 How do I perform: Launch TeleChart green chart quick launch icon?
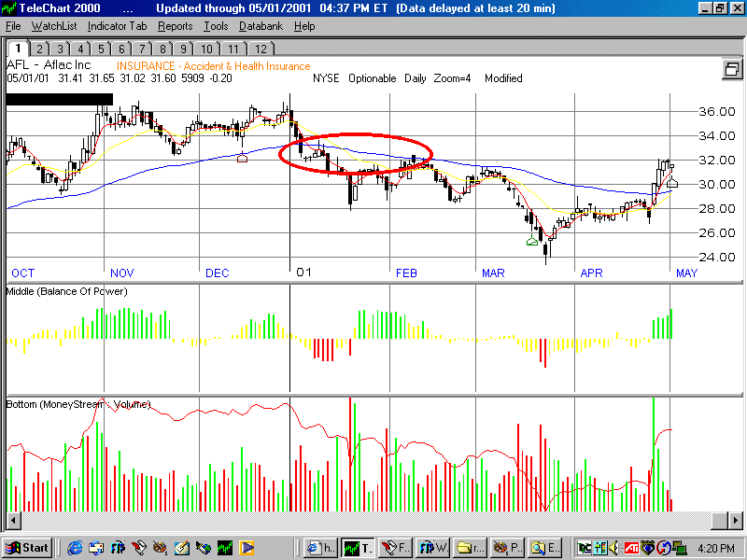coord(225,548)
